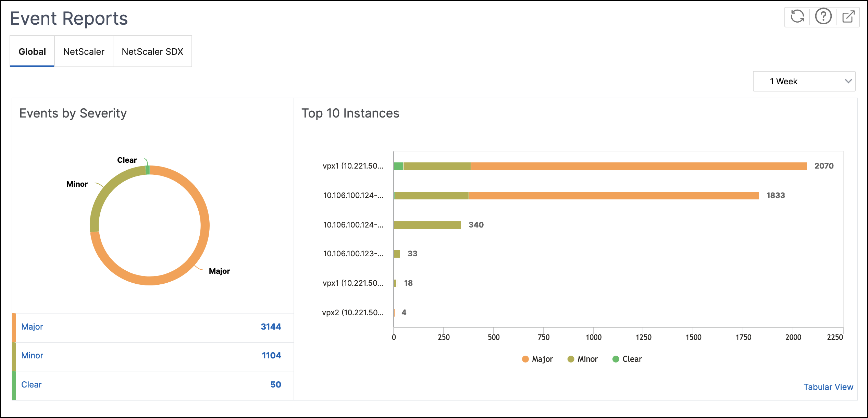Click the olive Minor segment of 2070 bar
This screenshot has width=868, height=418.
[437, 166]
